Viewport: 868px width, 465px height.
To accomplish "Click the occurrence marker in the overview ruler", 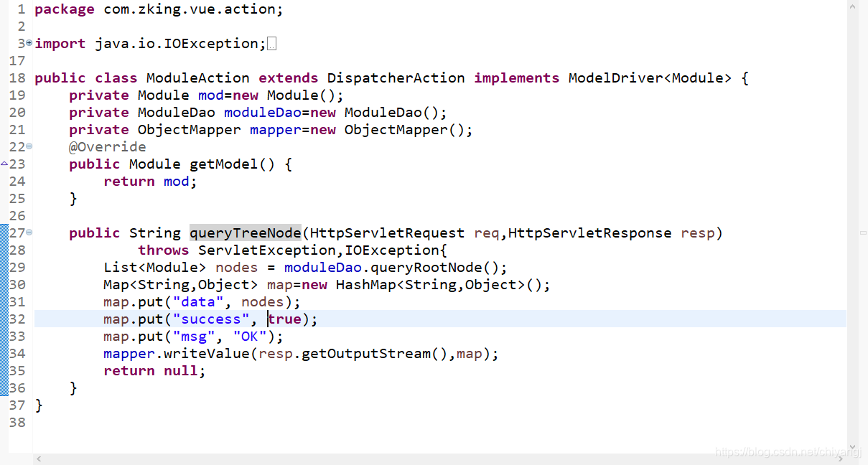I will tap(864, 232).
